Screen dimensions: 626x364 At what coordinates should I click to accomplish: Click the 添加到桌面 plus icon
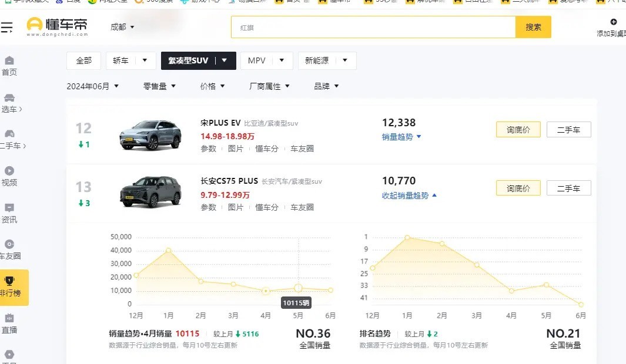pos(614,22)
